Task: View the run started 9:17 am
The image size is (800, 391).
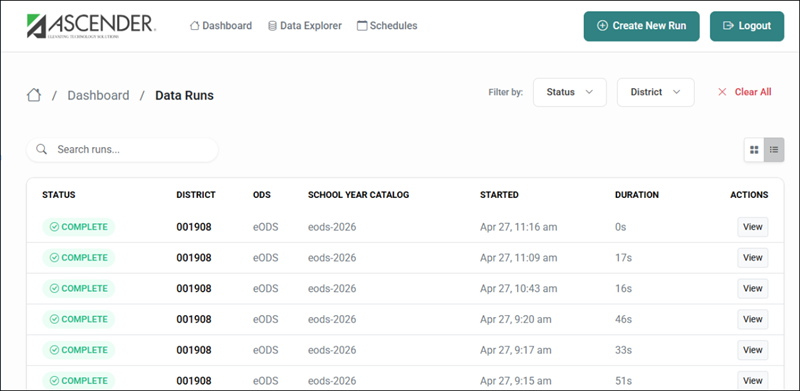Action: click(x=753, y=350)
